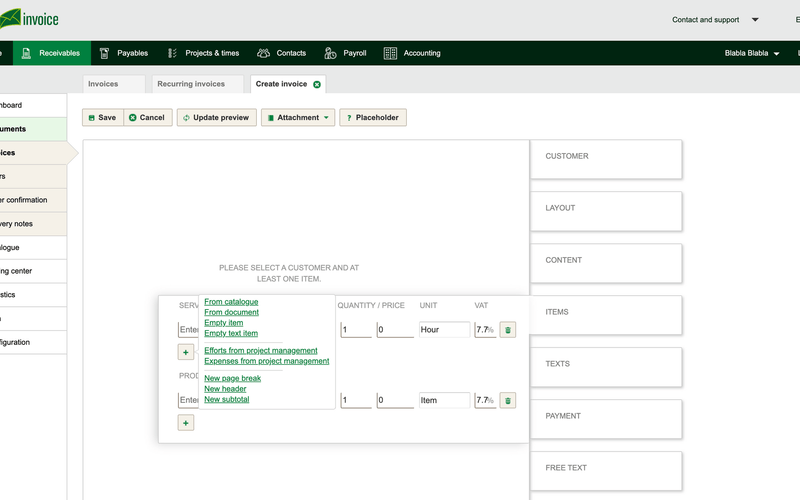Click the plus icon below the service row
This screenshot has height=500, width=800.
click(186, 352)
